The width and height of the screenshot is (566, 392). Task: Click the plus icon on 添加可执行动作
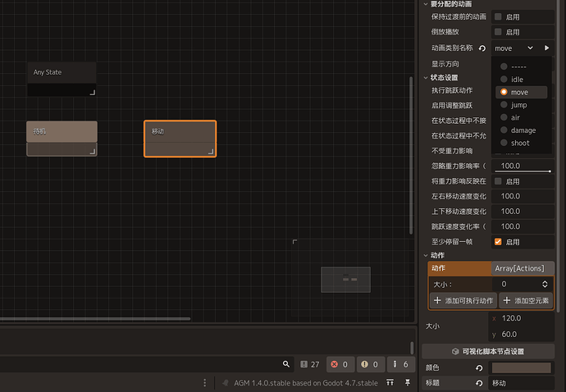point(437,300)
